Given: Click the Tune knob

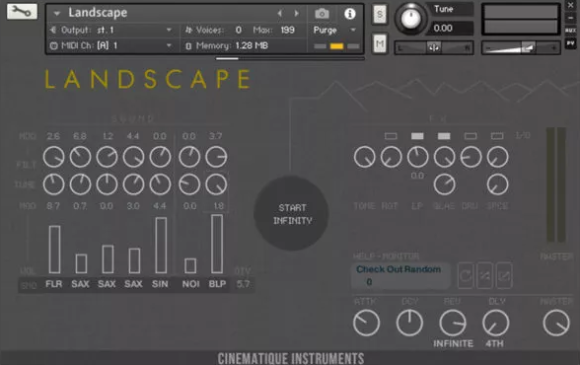Looking at the screenshot, I should coord(410,18).
